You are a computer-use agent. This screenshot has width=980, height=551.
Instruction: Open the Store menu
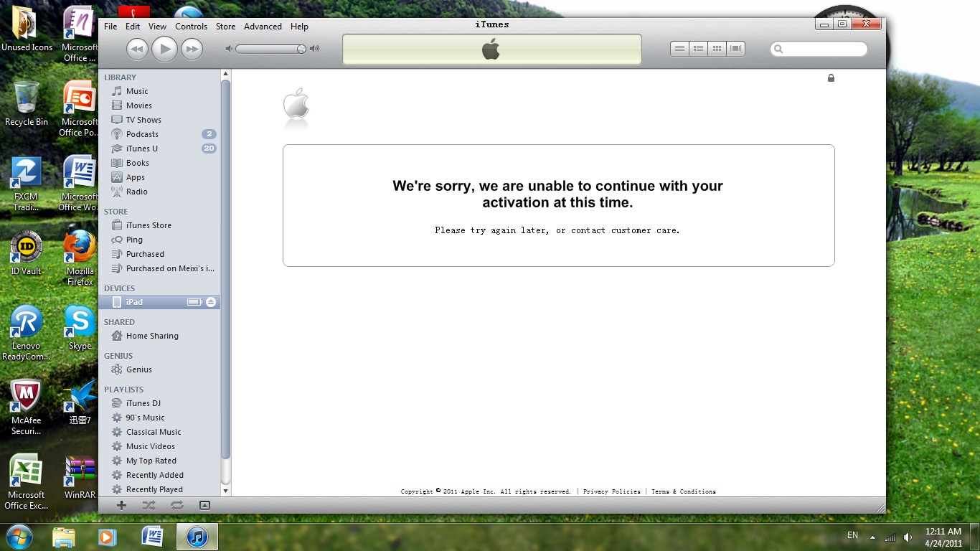(x=225, y=27)
